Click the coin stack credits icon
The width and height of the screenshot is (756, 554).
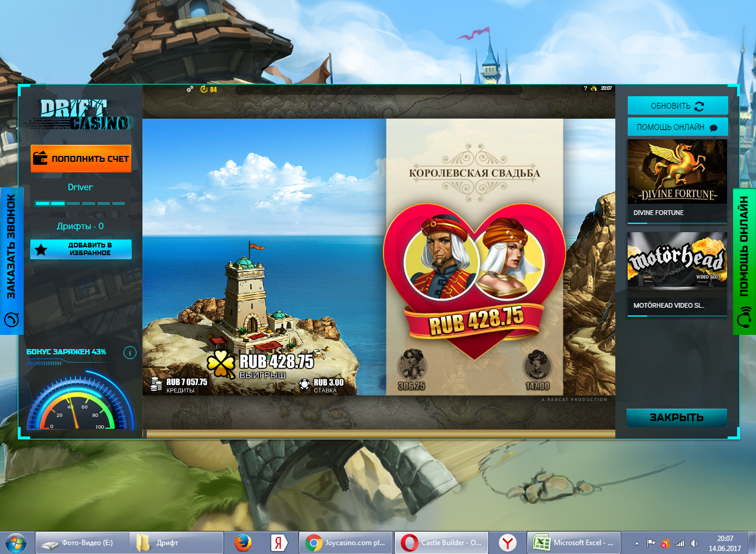156,384
